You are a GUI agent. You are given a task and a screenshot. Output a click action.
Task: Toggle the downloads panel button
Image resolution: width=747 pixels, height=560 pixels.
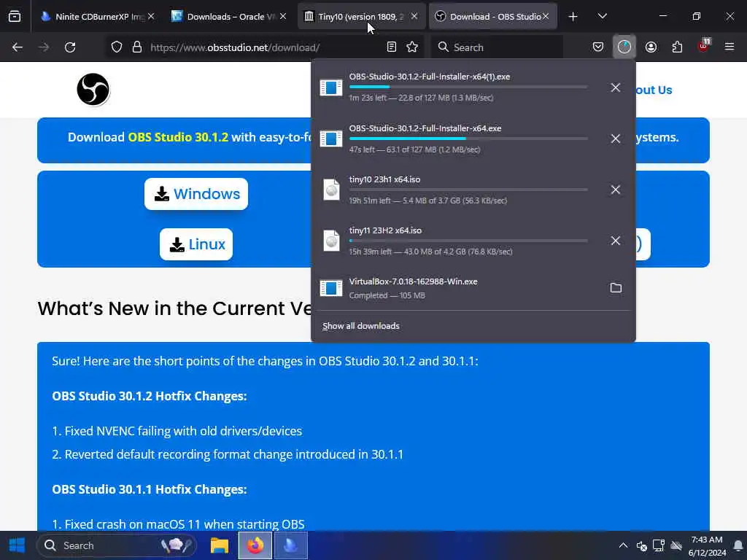coord(624,47)
